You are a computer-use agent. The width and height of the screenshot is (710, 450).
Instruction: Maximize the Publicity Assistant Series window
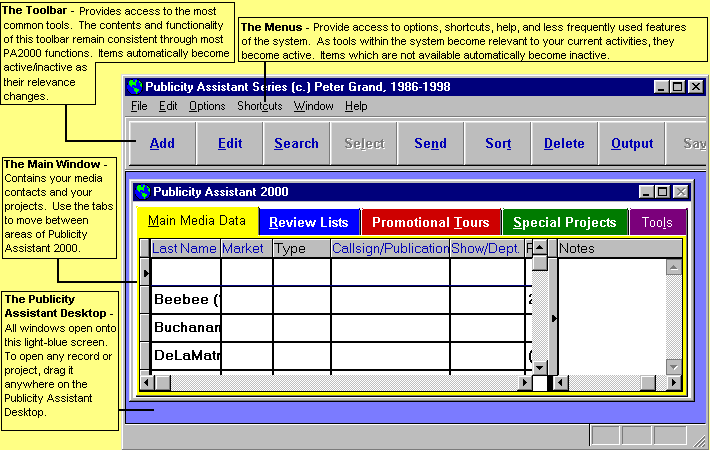677,86
